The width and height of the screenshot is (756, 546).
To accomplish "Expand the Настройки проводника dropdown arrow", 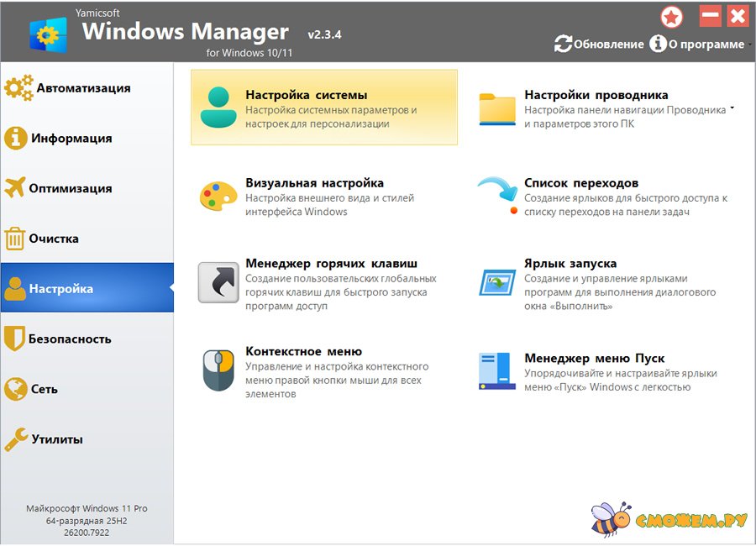I will pos(732,108).
